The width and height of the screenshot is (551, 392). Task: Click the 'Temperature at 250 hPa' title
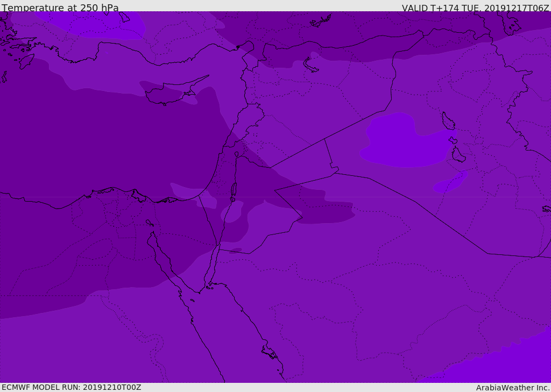point(60,8)
